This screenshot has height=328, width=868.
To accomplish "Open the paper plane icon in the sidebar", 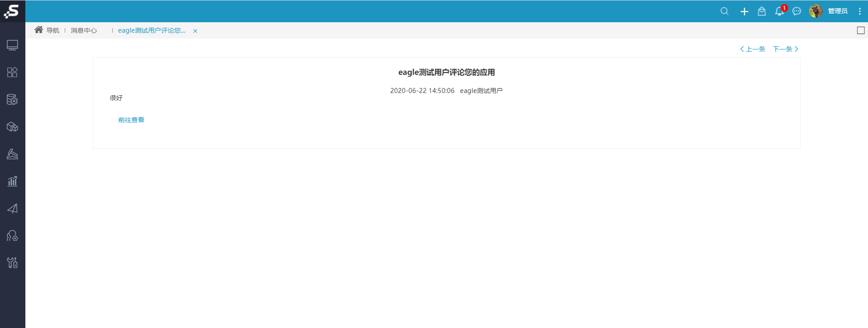I will pyautogui.click(x=12, y=209).
